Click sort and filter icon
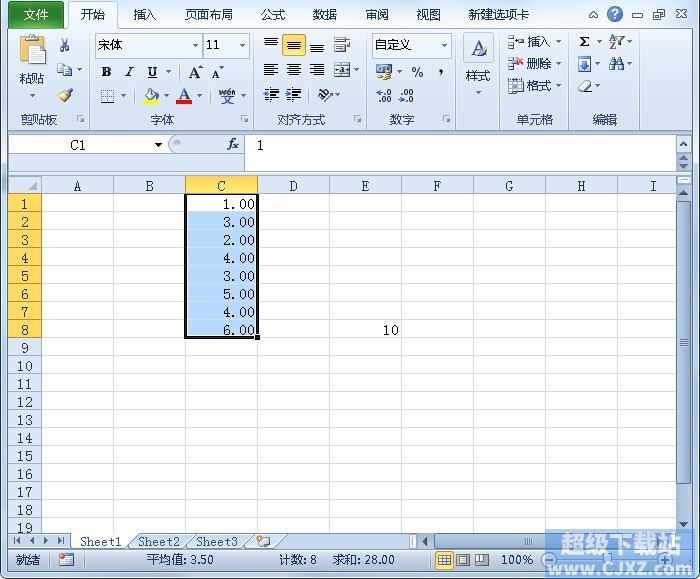Viewport: 700px width, 579px height. pos(617,42)
